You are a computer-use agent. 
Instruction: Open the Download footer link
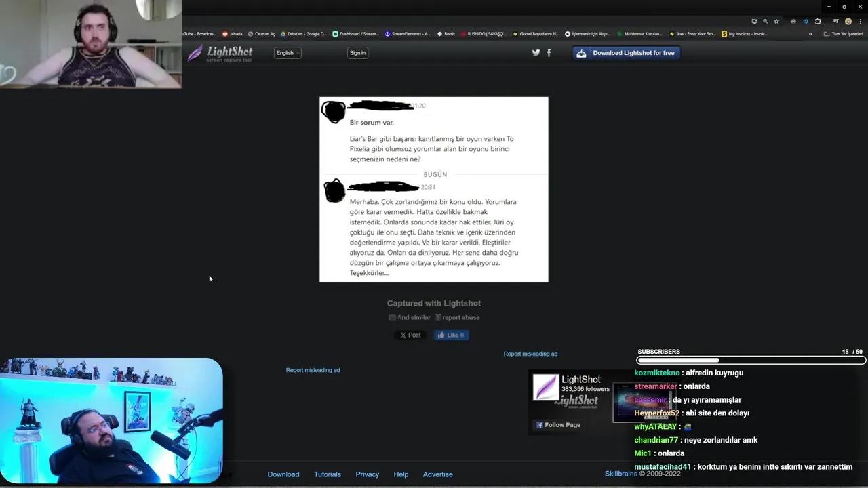(283, 474)
